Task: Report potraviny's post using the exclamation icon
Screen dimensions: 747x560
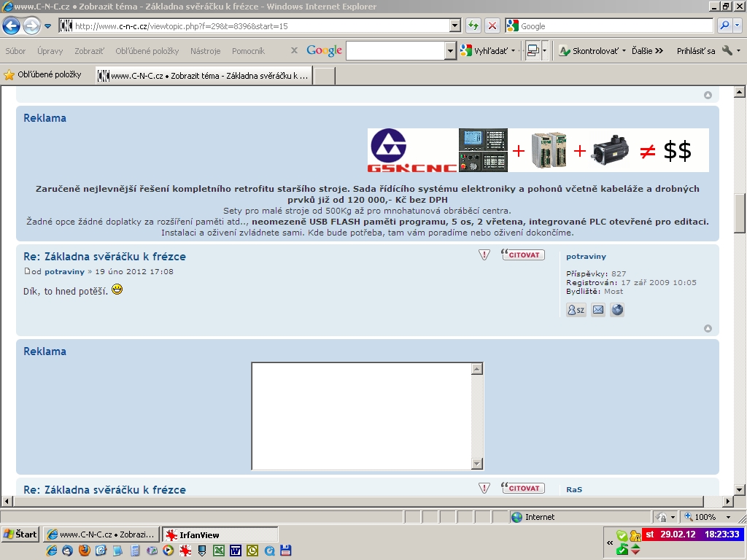Action: click(x=484, y=254)
